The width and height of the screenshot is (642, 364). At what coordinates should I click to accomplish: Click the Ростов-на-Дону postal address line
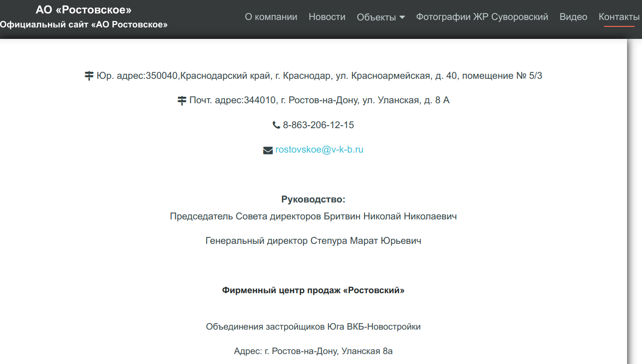pyautogui.click(x=320, y=100)
